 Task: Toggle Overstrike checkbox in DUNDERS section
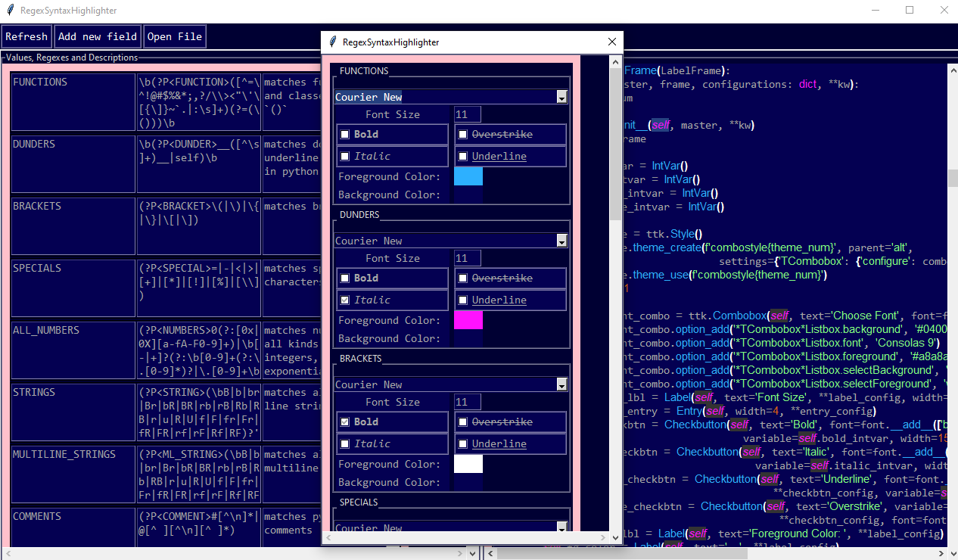tap(463, 278)
